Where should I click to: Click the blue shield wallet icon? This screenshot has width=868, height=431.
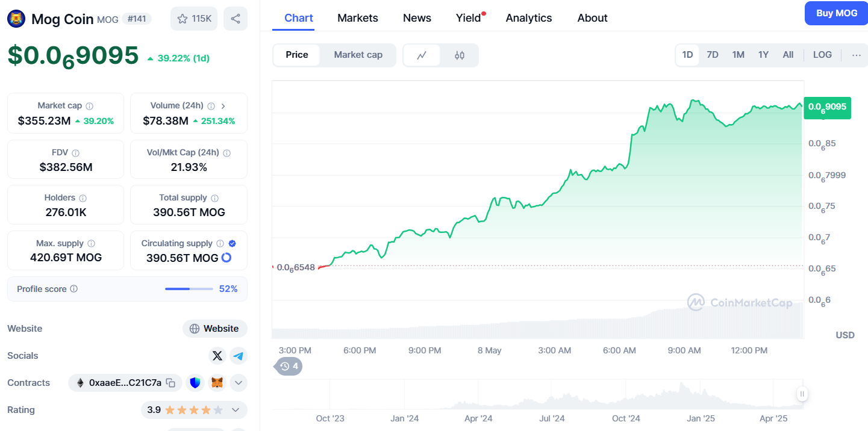195,383
